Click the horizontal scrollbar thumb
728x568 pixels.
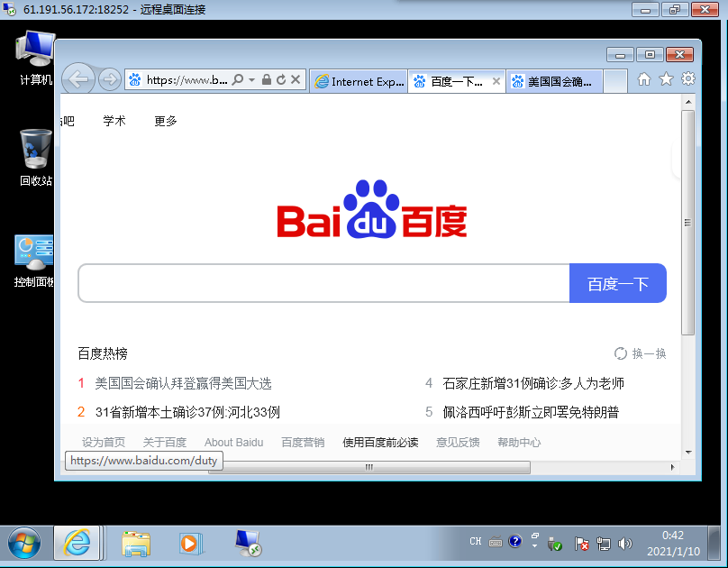pos(369,467)
